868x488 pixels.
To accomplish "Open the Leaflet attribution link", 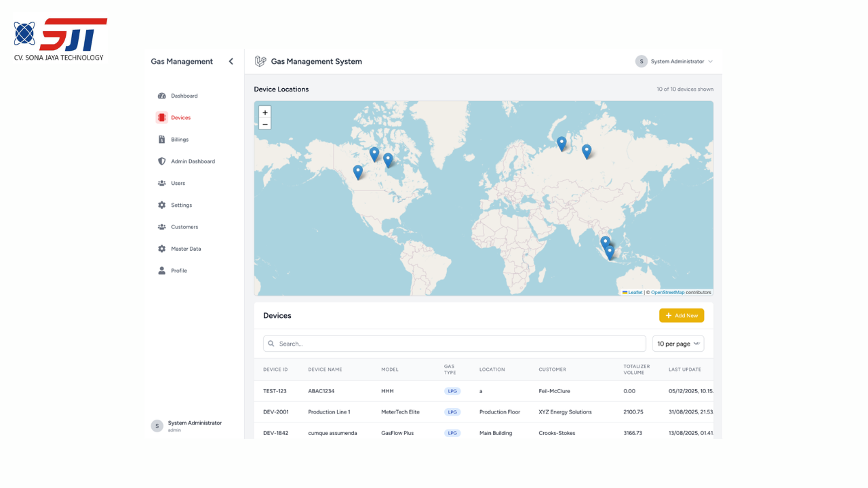I will tap(635, 293).
